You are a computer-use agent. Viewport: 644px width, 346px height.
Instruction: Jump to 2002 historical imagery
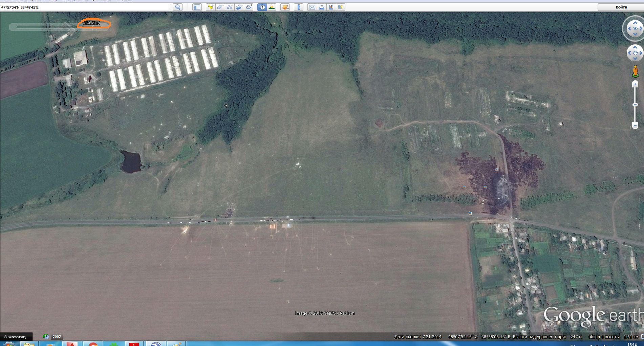click(57, 337)
